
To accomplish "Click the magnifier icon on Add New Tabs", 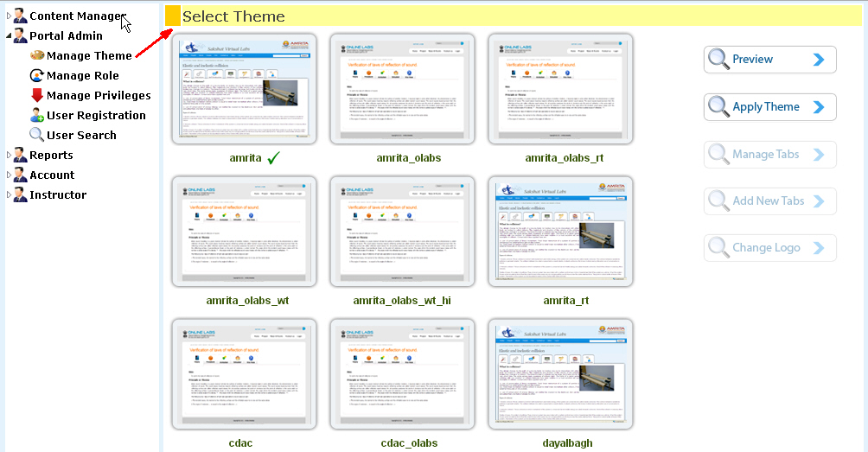I will 718,201.
